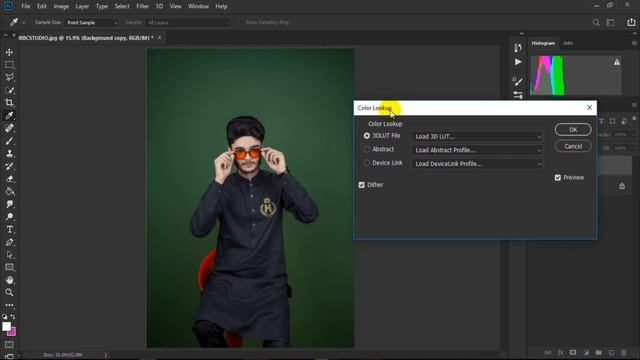Click the delete layer trash icon
The width and height of the screenshot is (640, 360).
coord(624,353)
